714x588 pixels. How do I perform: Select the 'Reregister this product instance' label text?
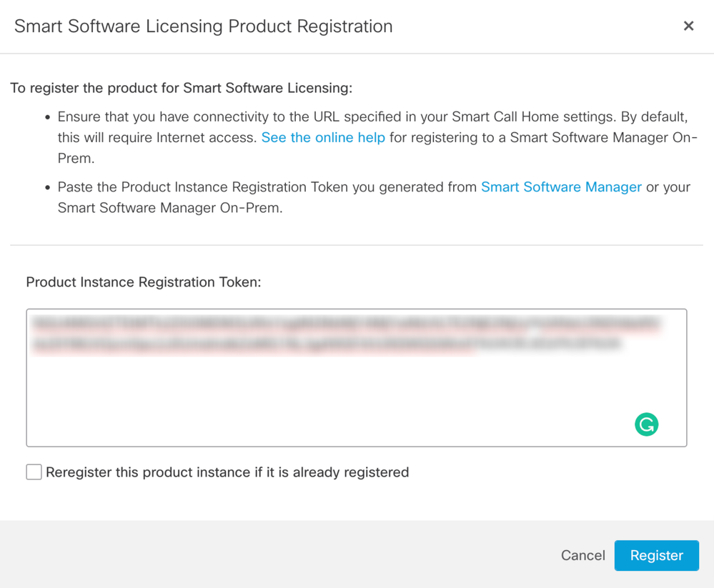227,472
